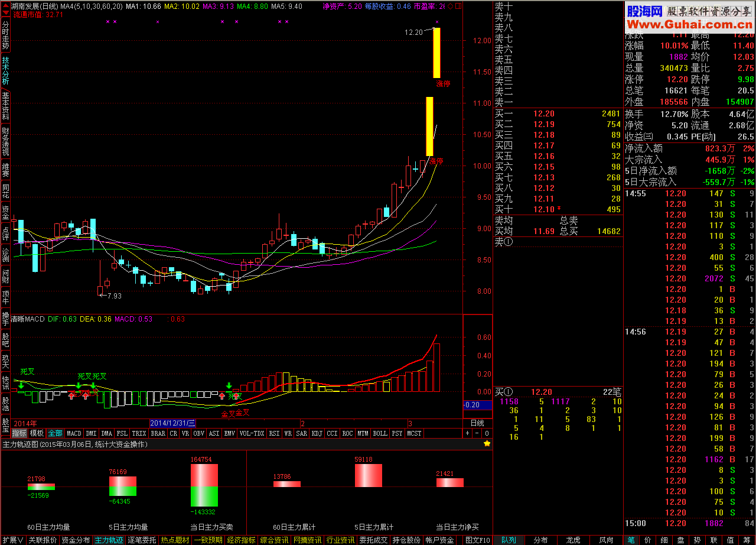756x545 pixels.
Task: Open the 逐笔委托 bottom tab
Action: (x=142, y=540)
